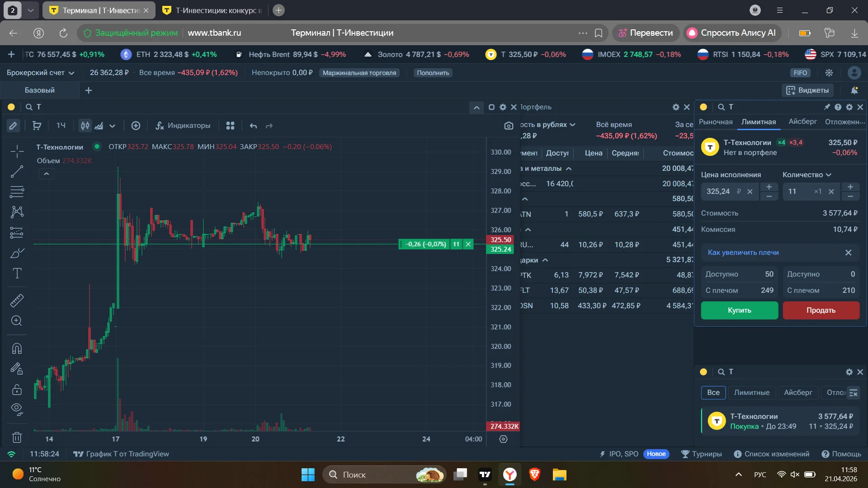This screenshot has width=868, height=488.
Task: Click yellow link-color dot in orders widget
Action: (703, 372)
